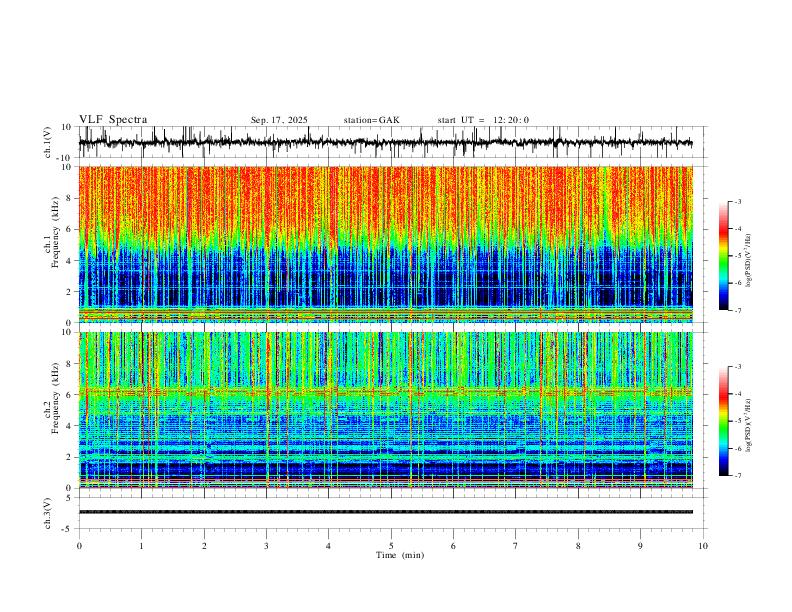Image resolution: width=792 pixels, height=612 pixels.
Task: Click the ch.2 color bar "log(PSD)" label
Action: 749,425
